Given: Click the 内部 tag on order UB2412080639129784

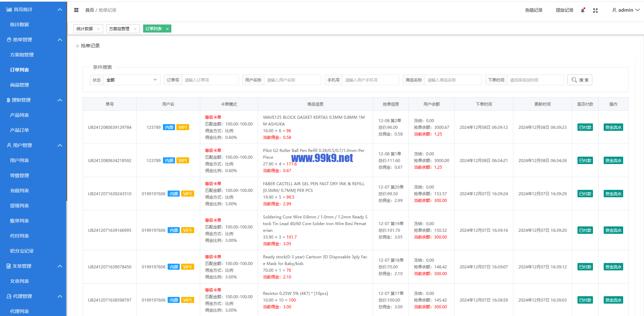Looking at the screenshot, I should (x=169, y=127).
